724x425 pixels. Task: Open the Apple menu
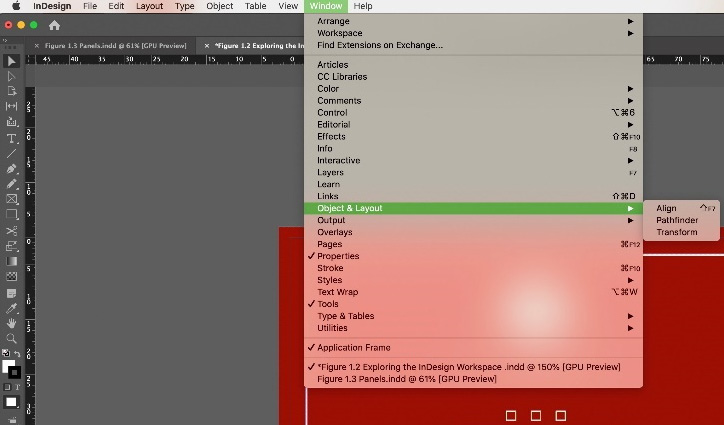16,6
